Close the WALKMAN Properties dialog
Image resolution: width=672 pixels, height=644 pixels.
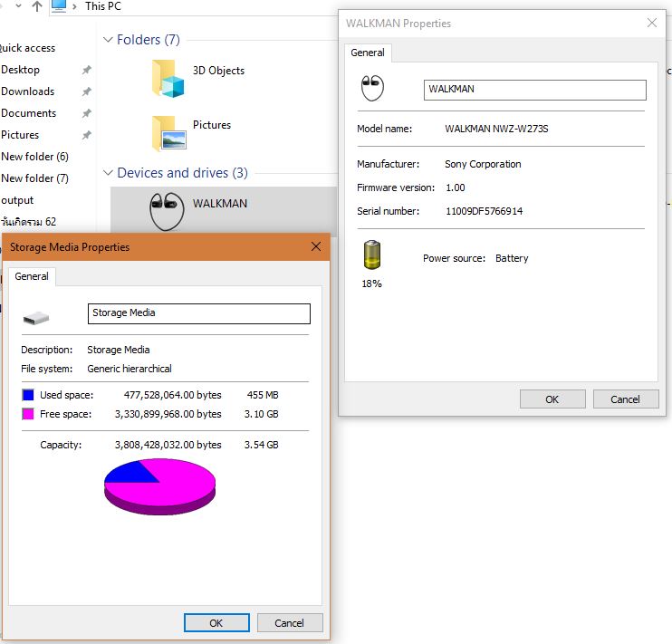pos(652,23)
